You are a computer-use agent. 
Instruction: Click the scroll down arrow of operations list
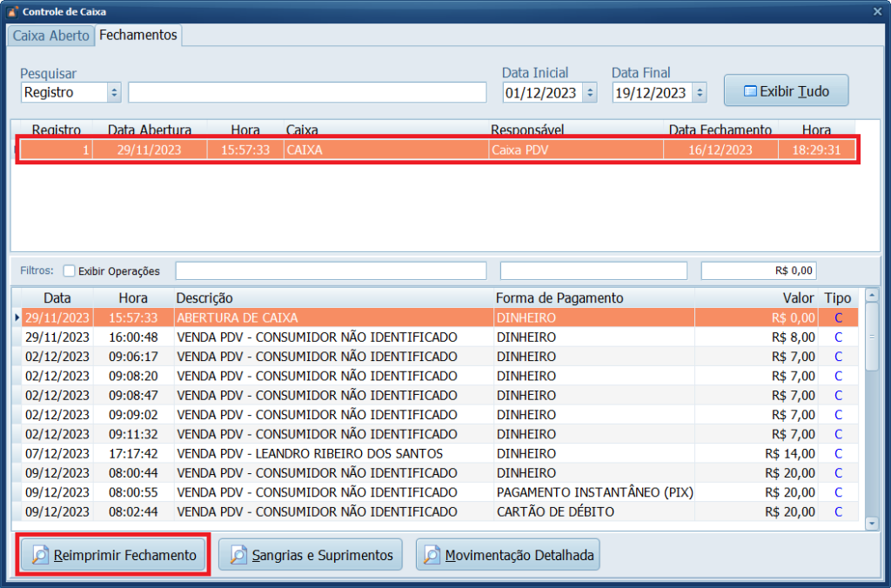point(871,523)
